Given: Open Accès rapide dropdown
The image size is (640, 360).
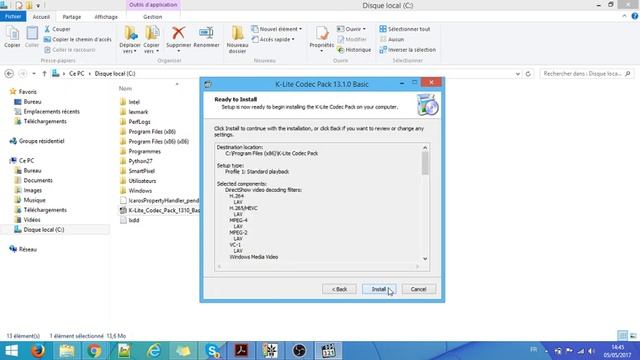Looking at the screenshot, I should pyautogui.click(x=273, y=39).
